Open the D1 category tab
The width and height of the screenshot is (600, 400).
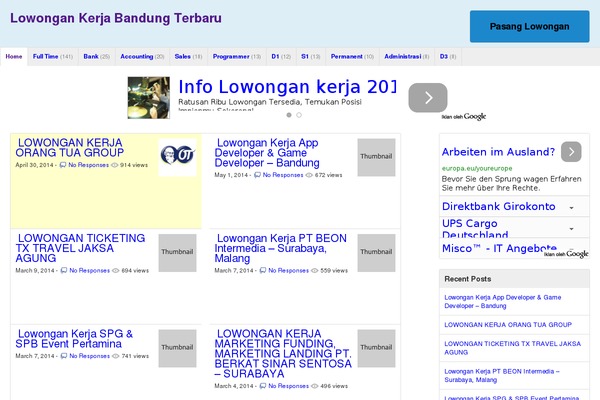pos(281,57)
